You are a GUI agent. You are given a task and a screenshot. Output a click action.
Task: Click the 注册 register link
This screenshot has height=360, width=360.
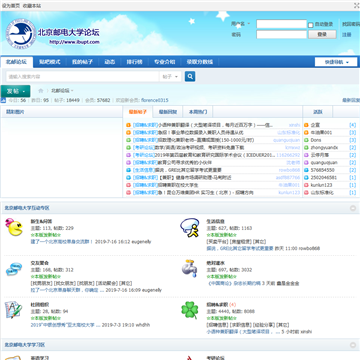click(347, 35)
